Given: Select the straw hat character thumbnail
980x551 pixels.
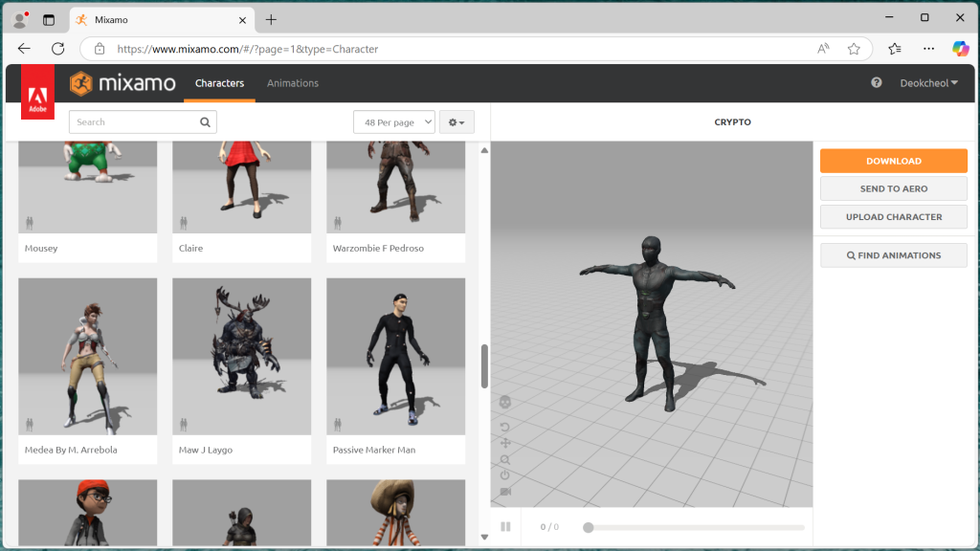Looking at the screenshot, I should pos(395,513).
